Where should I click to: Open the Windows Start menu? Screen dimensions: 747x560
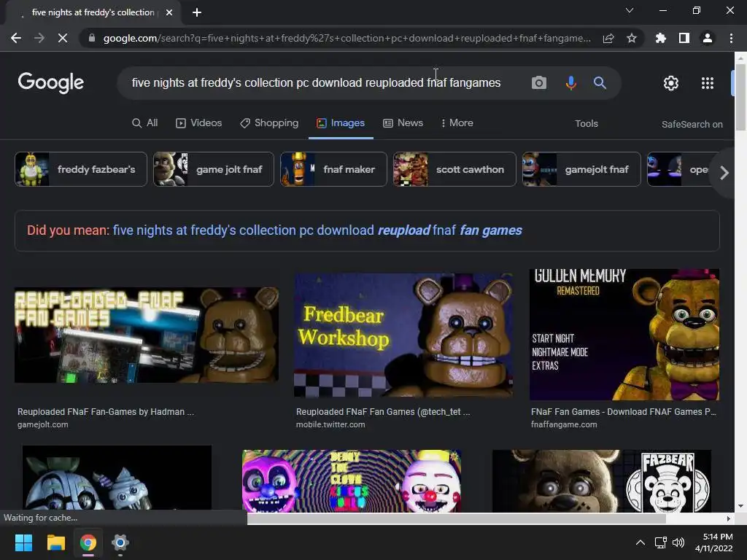click(x=23, y=542)
